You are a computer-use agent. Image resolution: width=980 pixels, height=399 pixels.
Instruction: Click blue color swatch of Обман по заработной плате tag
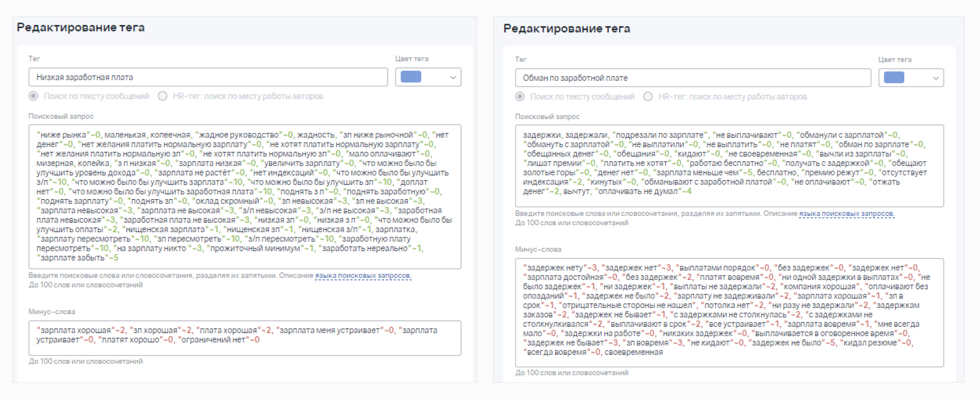coord(894,78)
